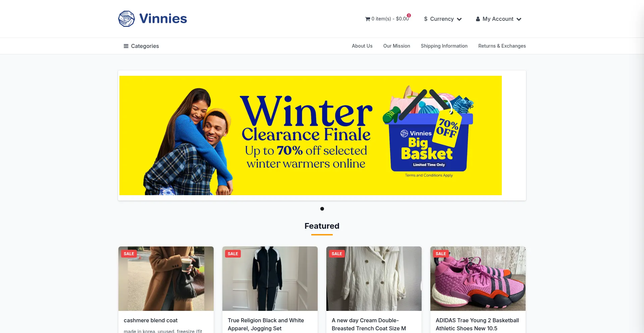Click the Vinnies logo emblem
The height and width of the screenshot is (333, 644).
tap(126, 19)
